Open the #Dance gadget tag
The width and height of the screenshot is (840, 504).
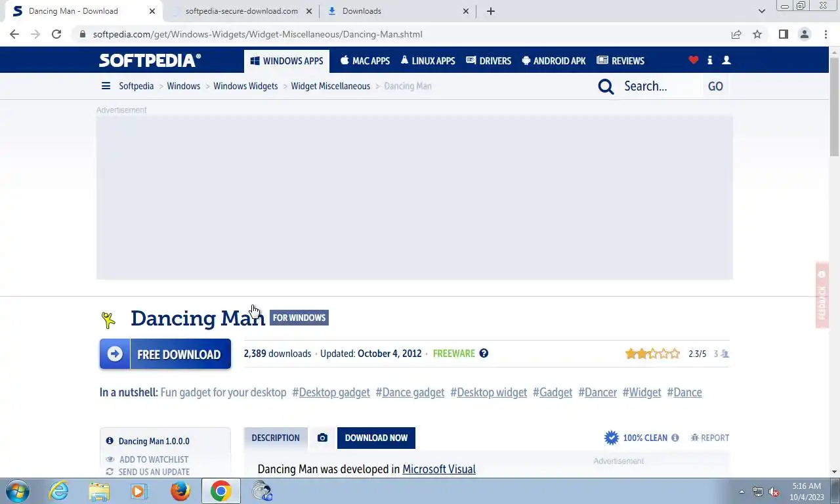coord(410,392)
